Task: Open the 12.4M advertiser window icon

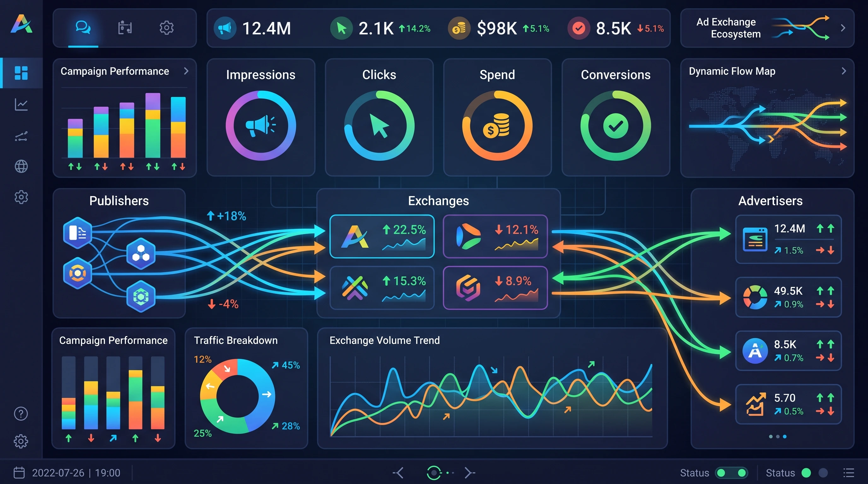Action: [755, 239]
